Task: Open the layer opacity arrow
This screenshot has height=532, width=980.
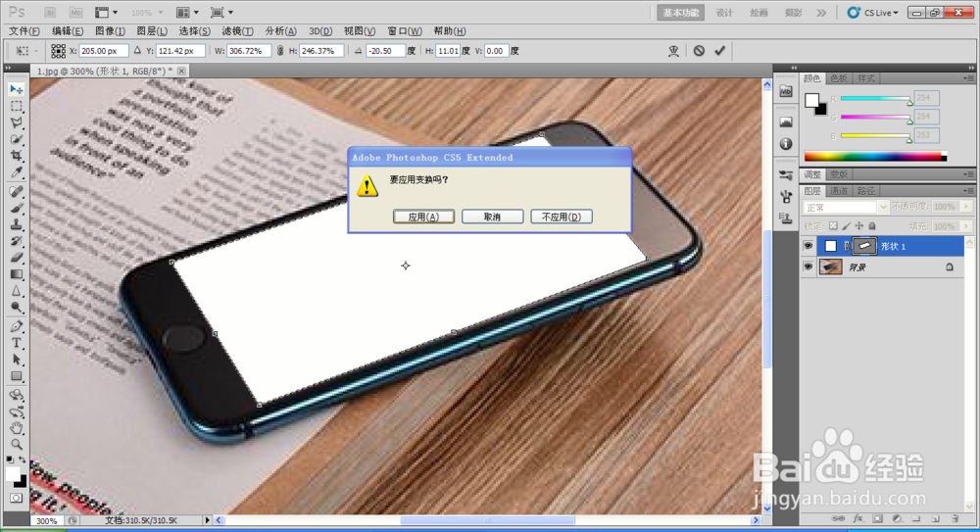Action: tap(966, 207)
